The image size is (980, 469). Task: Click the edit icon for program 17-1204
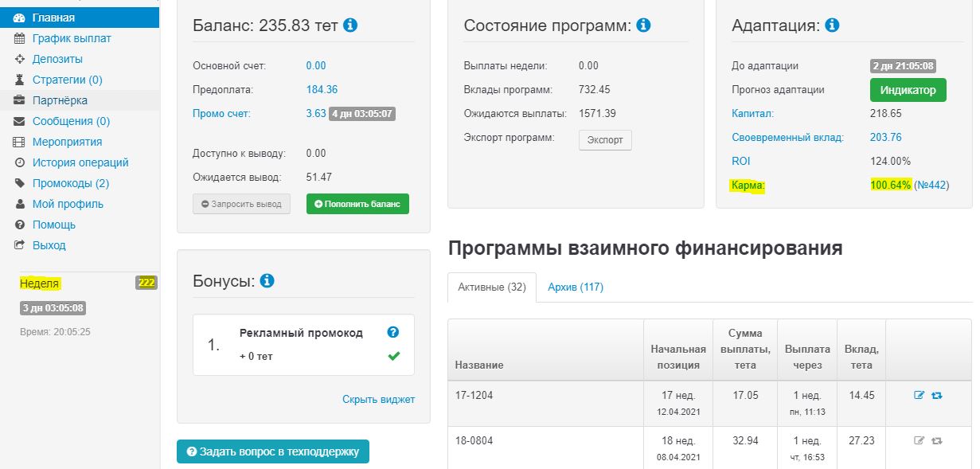pos(919,395)
